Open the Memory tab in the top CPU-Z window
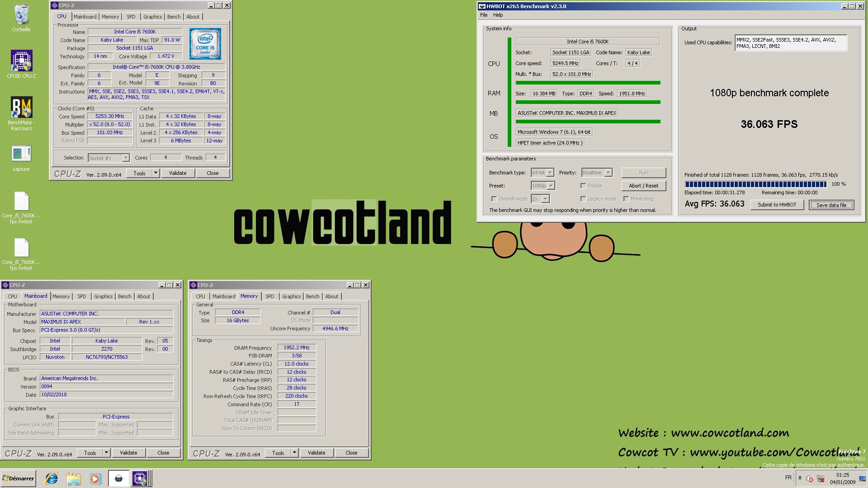The height and width of the screenshot is (488, 868). click(x=110, y=17)
